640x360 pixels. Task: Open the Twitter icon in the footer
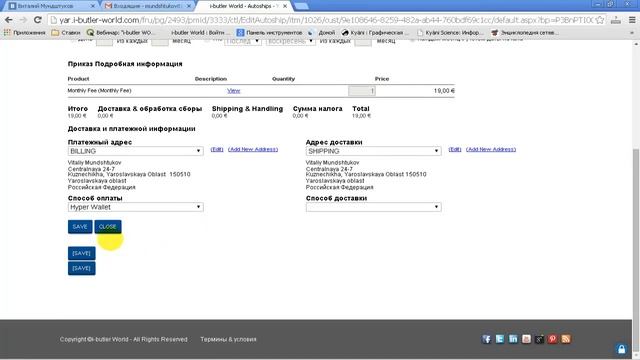(x=500, y=339)
